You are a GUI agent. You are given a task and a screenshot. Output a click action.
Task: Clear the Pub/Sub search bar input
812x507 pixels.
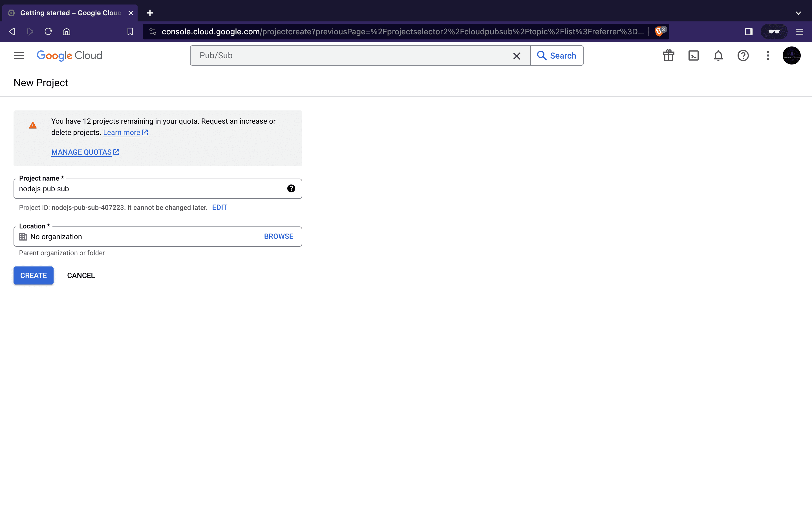point(517,55)
